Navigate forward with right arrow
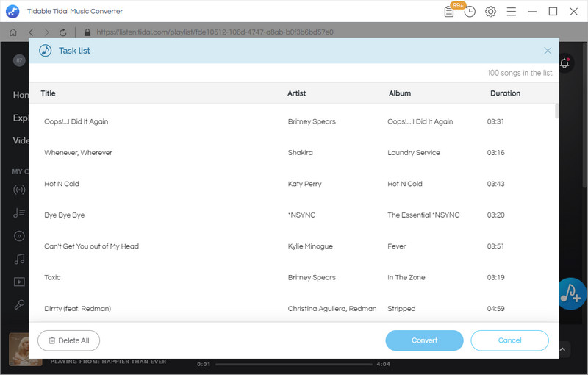The image size is (588, 375). [x=46, y=32]
